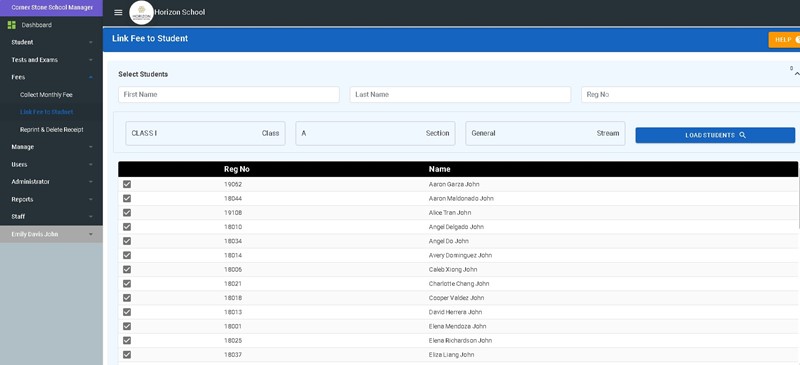Select Link Fee to Student menu item
800x365 pixels.
(46, 112)
